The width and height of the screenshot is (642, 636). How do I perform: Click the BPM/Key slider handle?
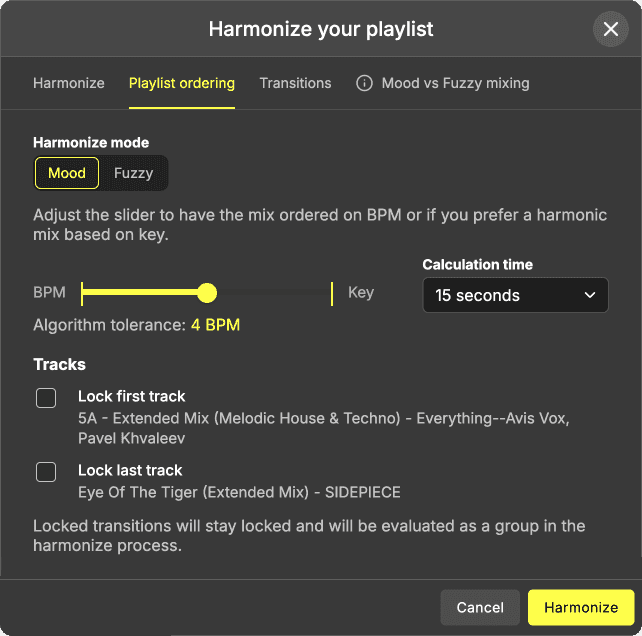tap(207, 293)
